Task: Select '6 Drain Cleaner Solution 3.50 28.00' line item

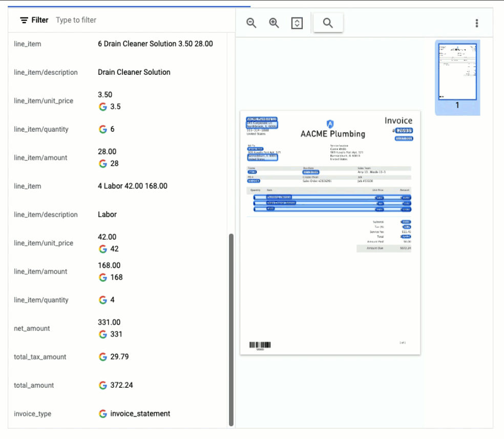Action: (155, 44)
